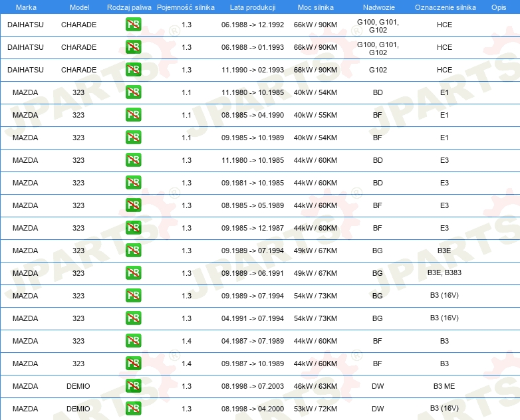Click the DW body cell in B3 ME row

click(378, 386)
